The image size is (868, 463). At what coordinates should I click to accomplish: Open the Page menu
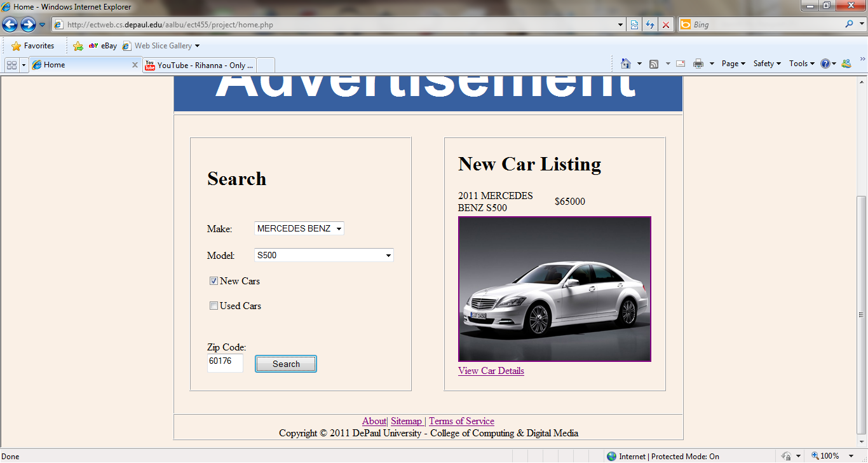click(733, 64)
